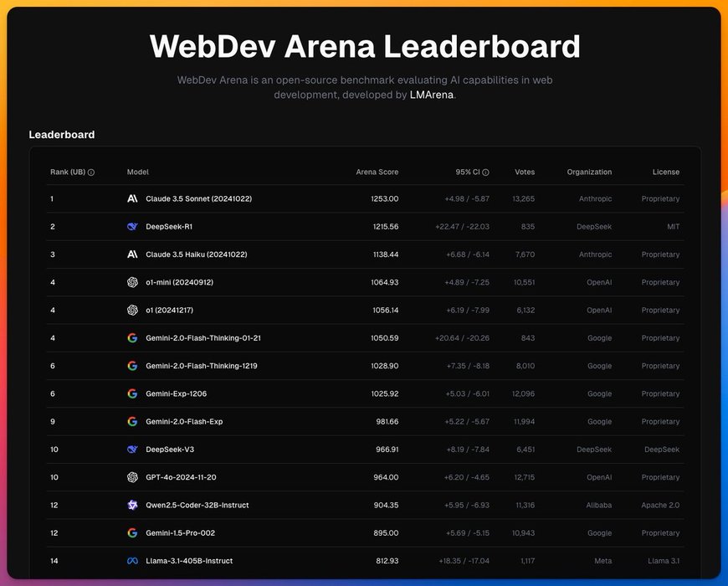Click the Arena Score column header

click(x=377, y=172)
